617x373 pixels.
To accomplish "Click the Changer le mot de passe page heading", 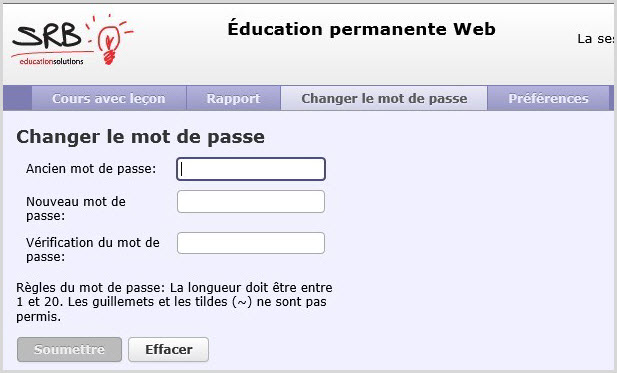I will (x=140, y=137).
